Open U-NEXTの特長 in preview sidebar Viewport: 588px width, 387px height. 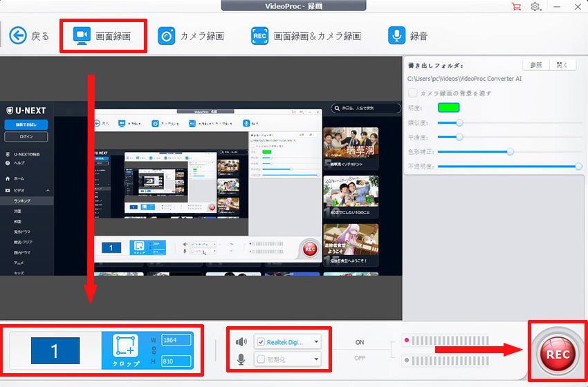tap(24, 154)
